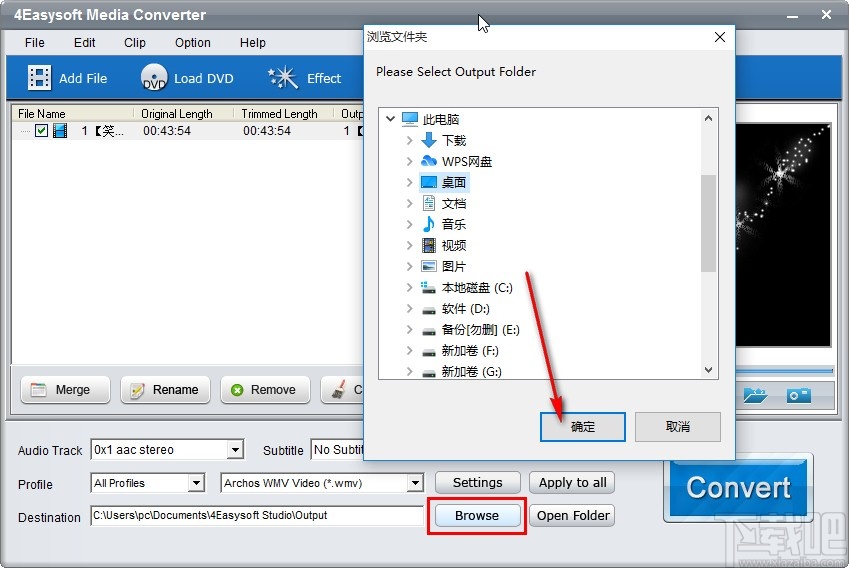The image size is (849, 568).
Task: Click the 此电脑 computer icon
Action: (410, 119)
